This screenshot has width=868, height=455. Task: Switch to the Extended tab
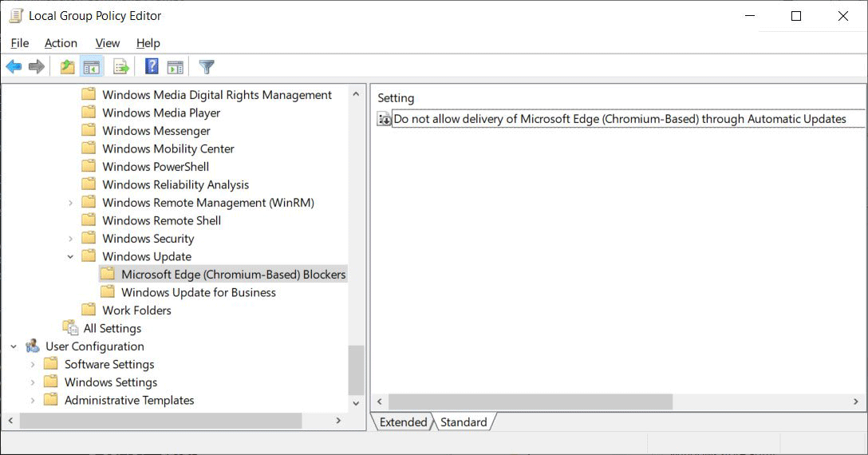[403, 421]
